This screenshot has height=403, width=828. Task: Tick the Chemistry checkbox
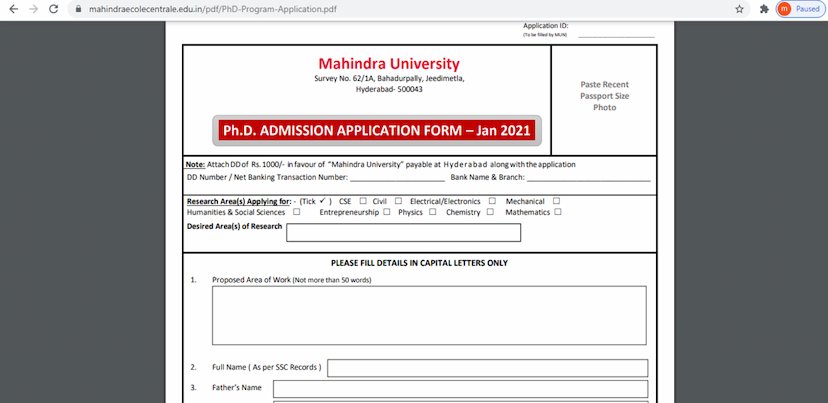[x=490, y=212]
